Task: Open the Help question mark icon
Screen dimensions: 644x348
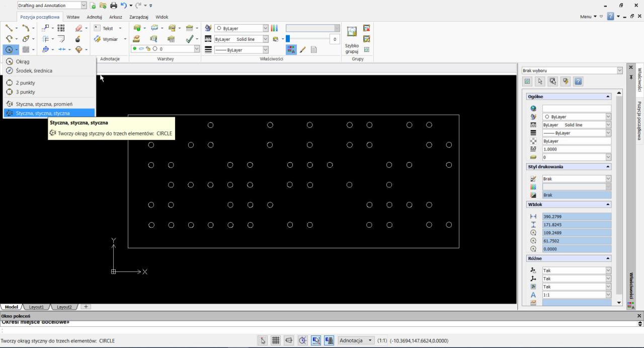Action: (609, 16)
